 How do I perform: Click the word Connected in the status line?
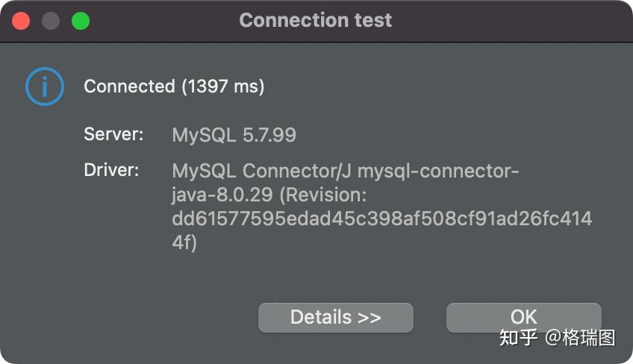point(129,87)
